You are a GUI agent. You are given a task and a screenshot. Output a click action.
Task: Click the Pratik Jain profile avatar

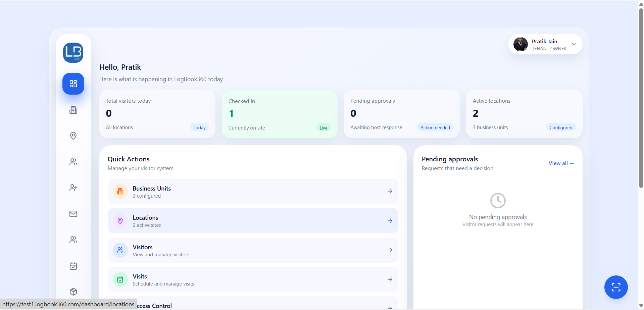[x=521, y=44]
